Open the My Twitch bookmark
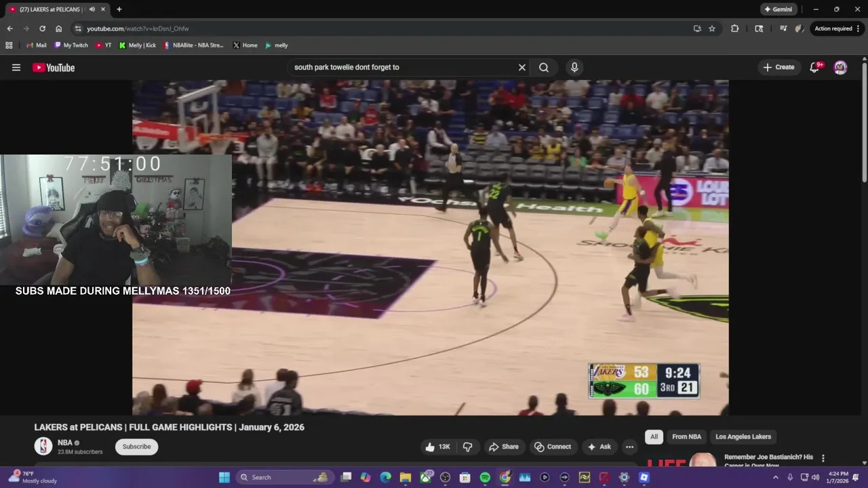 (x=71, y=45)
